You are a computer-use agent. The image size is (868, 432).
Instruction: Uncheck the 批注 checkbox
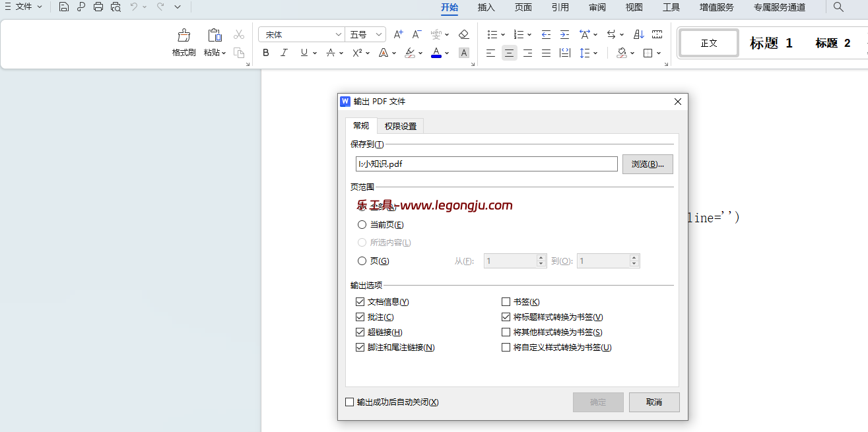360,317
